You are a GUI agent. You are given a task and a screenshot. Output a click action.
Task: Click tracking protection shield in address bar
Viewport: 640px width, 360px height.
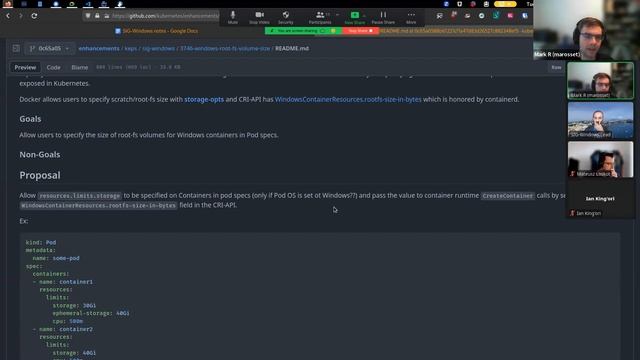coord(87,16)
